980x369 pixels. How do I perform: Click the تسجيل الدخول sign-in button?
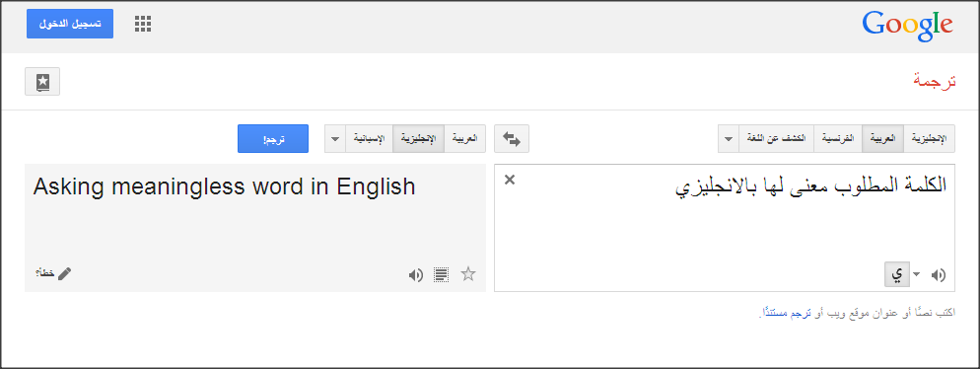click(70, 24)
